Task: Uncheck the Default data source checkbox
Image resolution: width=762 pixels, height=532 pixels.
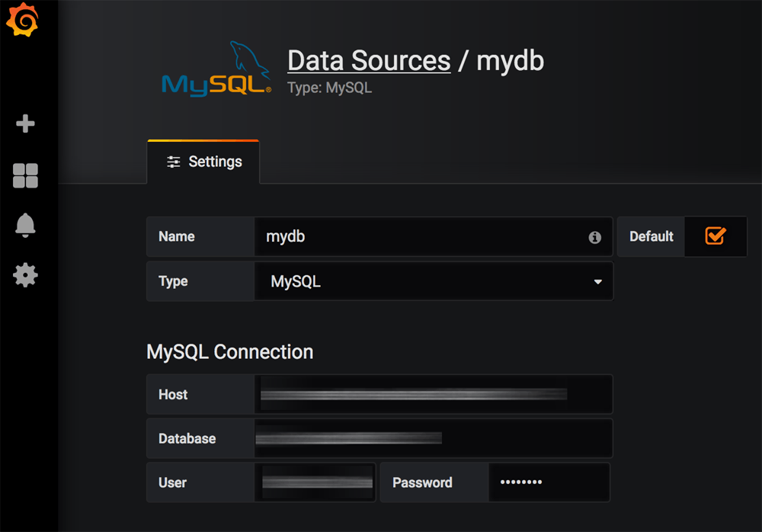Action: click(716, 236)
